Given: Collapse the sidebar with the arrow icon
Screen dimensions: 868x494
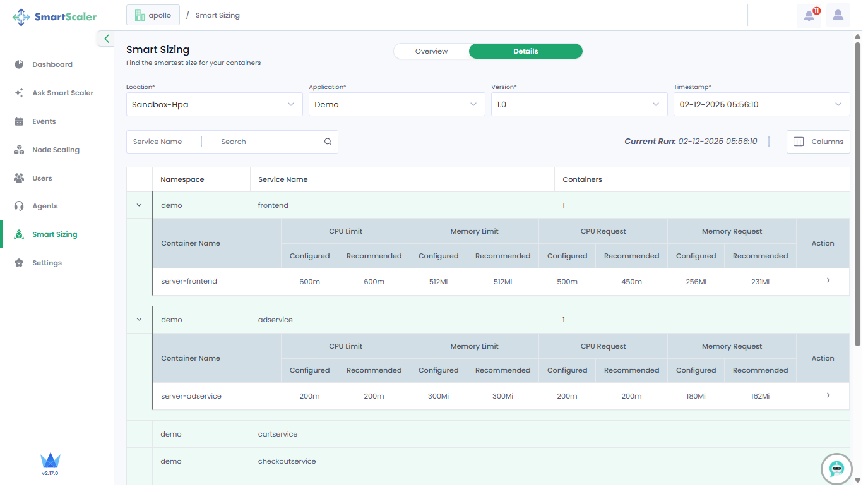Looking at the screenshot, I should click(x=106, y=39).
